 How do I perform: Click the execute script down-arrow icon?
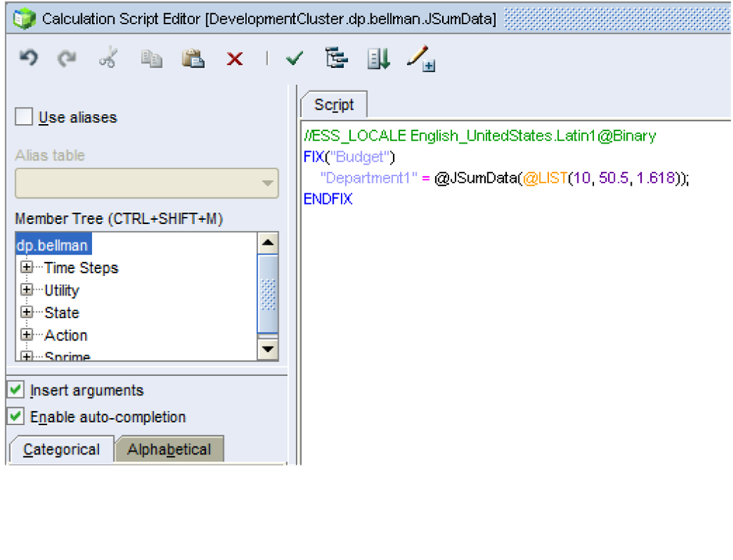tap(379, 58)
